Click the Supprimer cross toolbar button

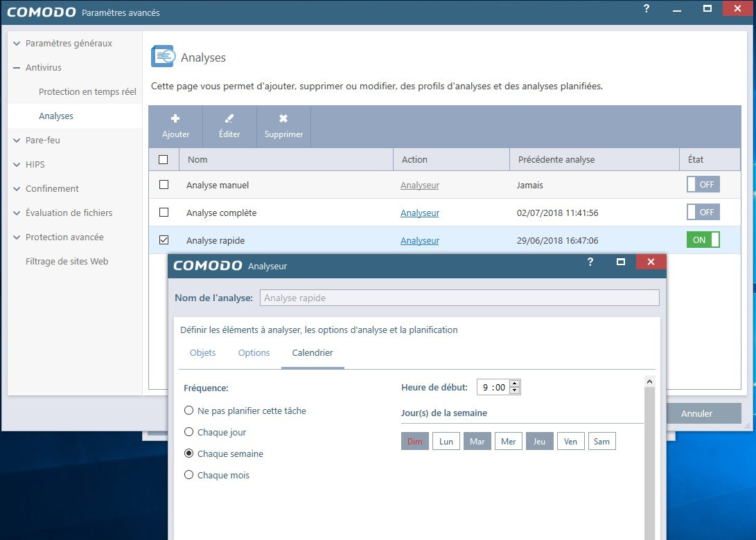[283, 126]
